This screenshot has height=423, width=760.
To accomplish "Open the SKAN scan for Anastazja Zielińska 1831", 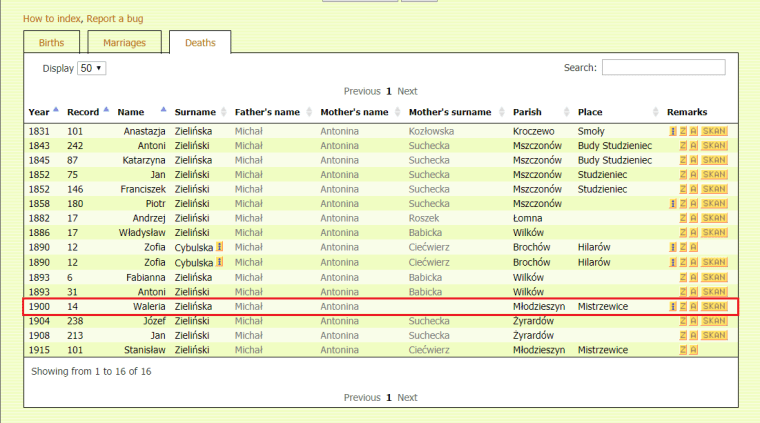I will [x=714, y=131].
